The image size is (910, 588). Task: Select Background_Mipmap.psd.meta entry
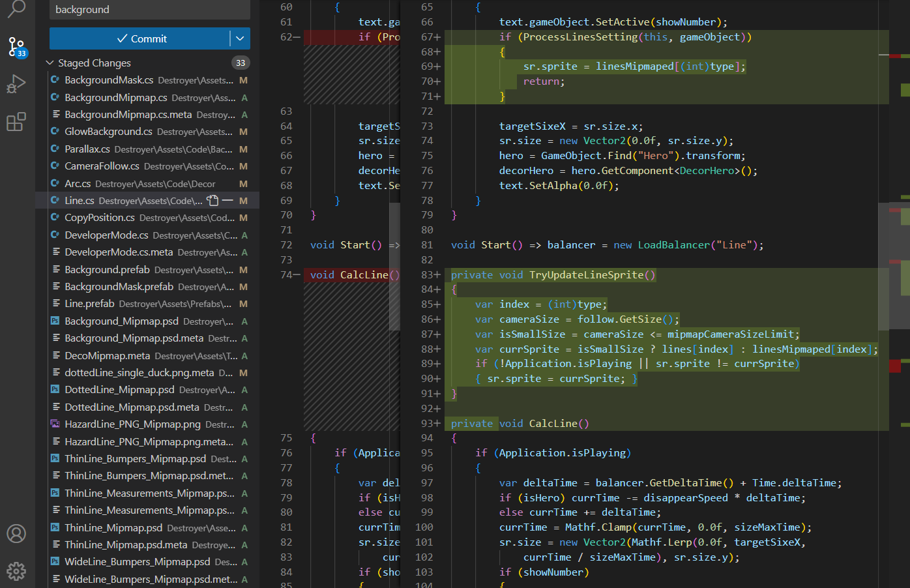pyautogui.click(x=147, y=338)
